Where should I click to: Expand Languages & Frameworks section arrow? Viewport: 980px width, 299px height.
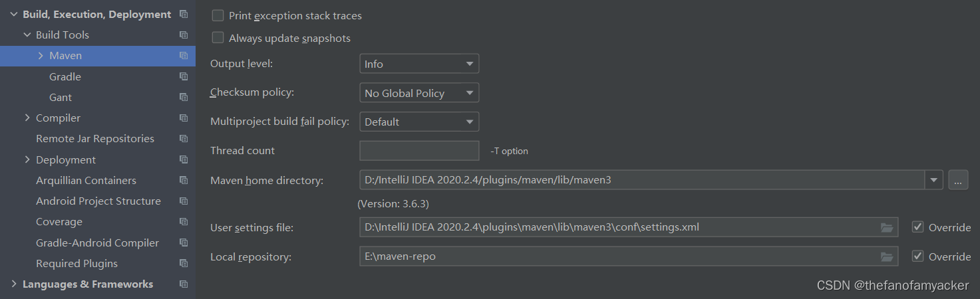pos(13,284)
